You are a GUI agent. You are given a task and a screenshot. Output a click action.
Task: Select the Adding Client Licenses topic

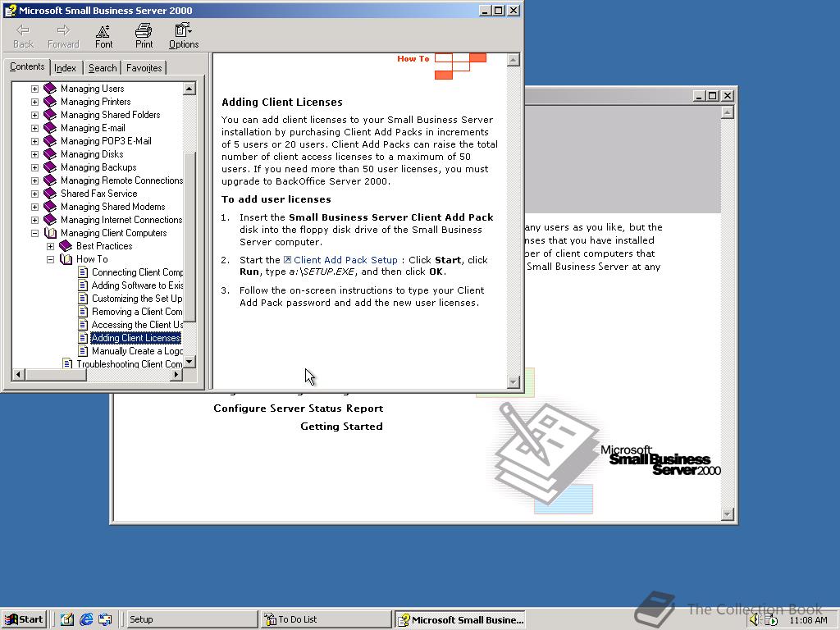[x=135, y=338]
